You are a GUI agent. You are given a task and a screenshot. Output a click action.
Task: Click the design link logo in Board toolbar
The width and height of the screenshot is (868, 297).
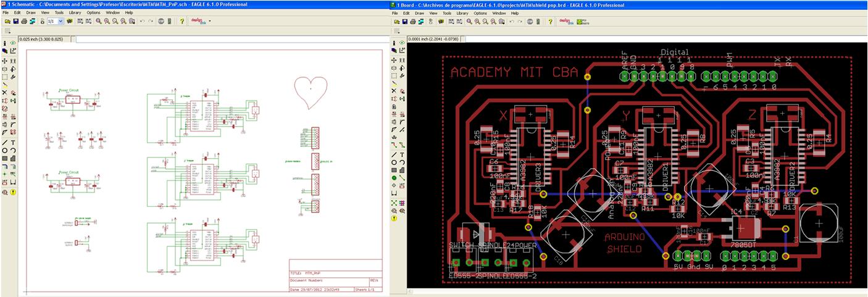[x=567, y=22]
